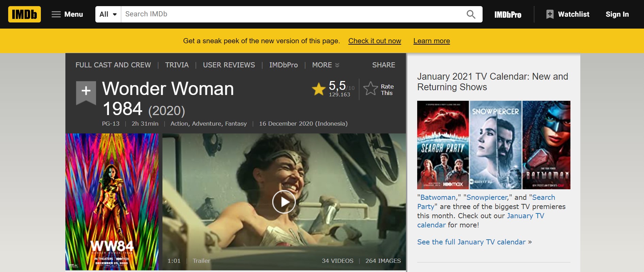Viewport: 644px width, 272px height.
Task: Click the Rate This star outline
Action: pos(371,89)
